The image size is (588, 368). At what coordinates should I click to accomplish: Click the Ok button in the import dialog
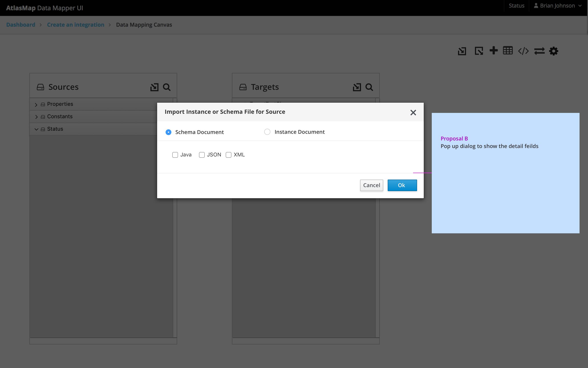tap(402, 185)
